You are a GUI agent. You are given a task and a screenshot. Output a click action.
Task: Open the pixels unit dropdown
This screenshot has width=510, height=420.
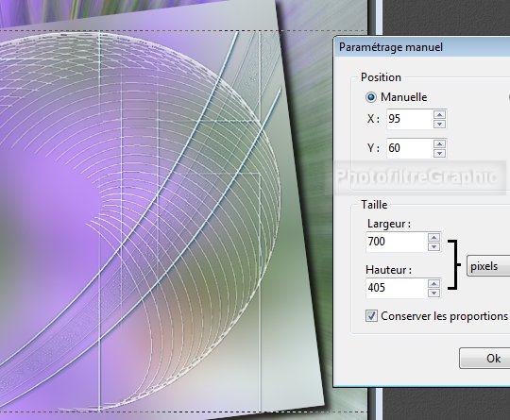point(488,266)
